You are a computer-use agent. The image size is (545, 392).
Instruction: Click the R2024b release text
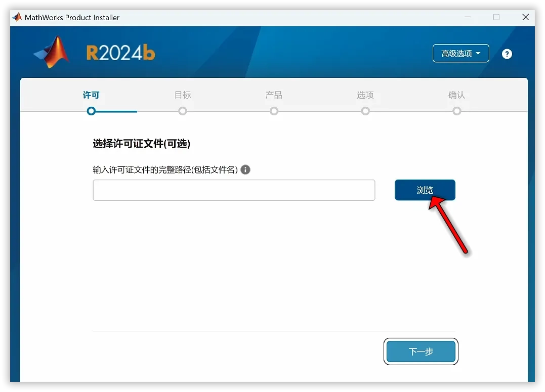coord(120,53)
